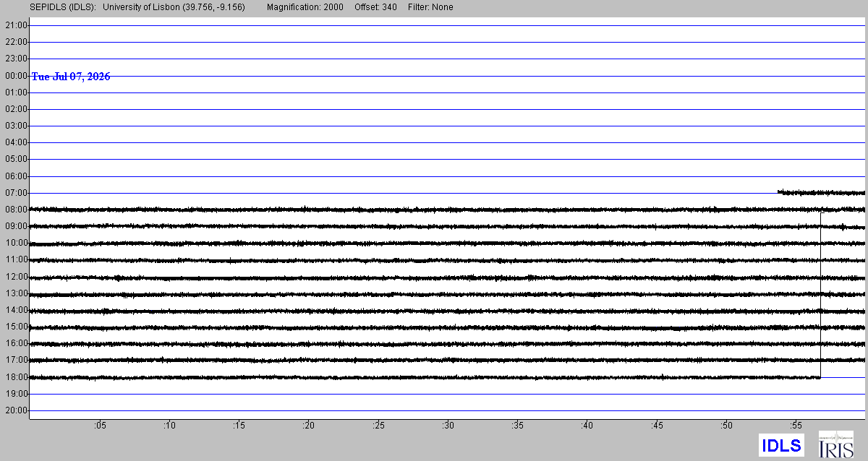This screenshot has height=461, width=868.
Task: Click the 11:00 hour label
Action: point(16,259)
